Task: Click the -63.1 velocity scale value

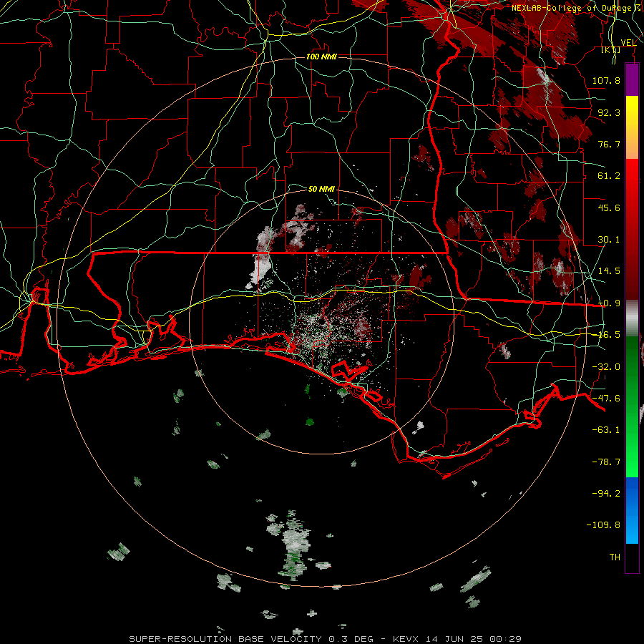Action: coord(606,430)
